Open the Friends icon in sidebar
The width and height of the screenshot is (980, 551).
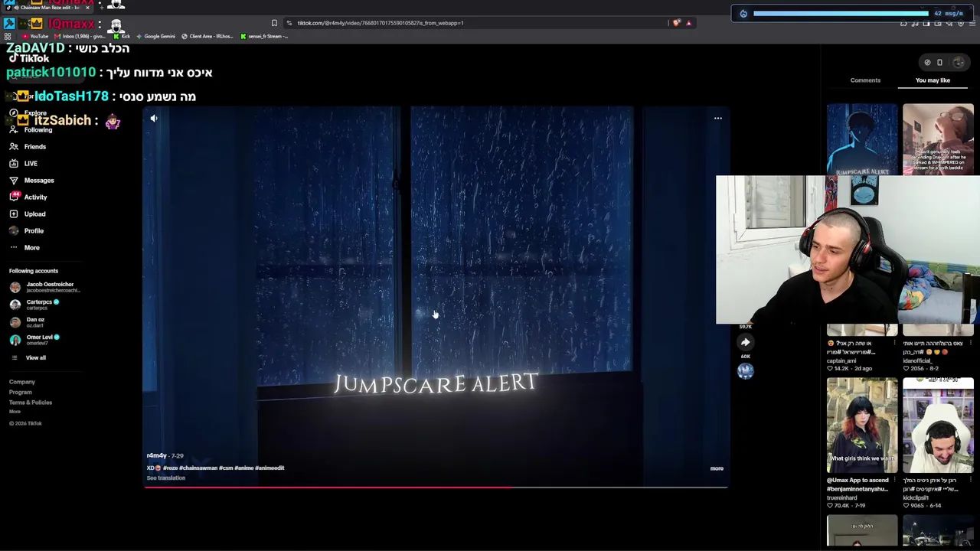pyautogui.click(x=14, y=147)
